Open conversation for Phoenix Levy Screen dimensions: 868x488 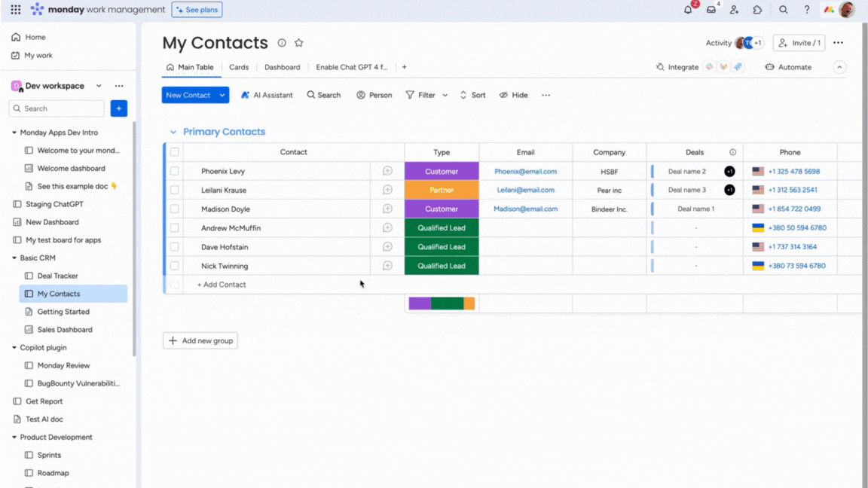[387, 171]
